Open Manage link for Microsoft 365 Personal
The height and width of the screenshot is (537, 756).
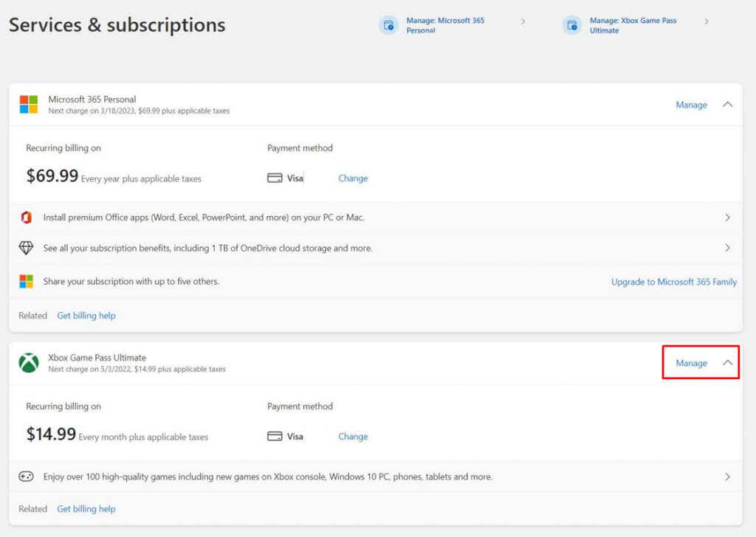[691, 105]
